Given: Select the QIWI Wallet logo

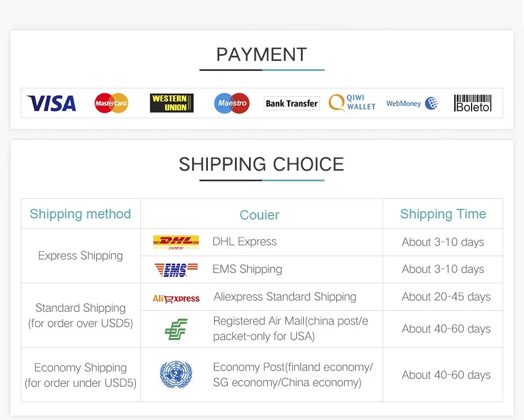Looking at the screenshot, I should (352, 102).
